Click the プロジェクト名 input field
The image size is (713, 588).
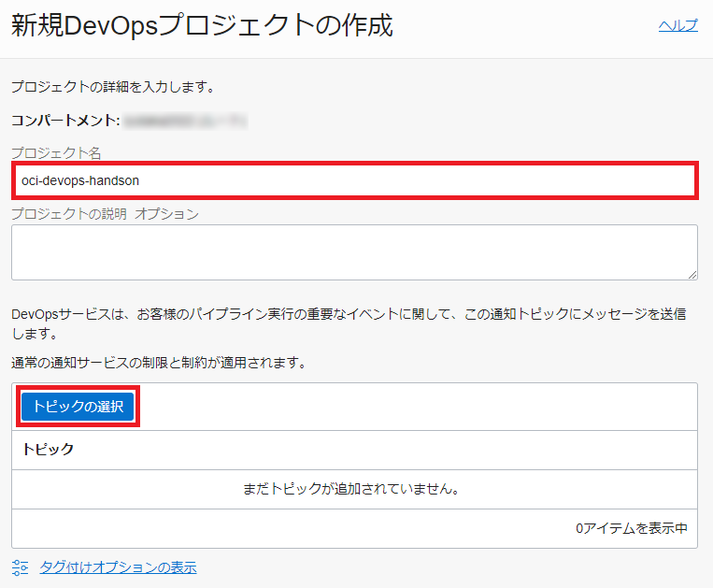click(421, 180)
